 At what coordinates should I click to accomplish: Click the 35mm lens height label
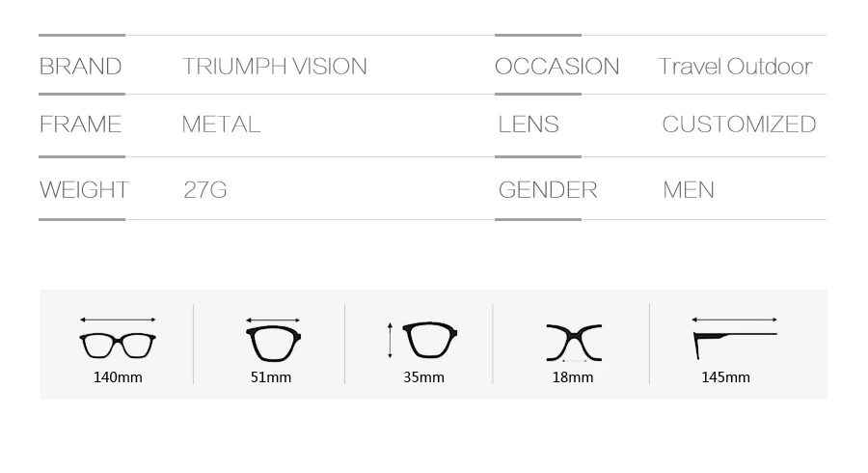(x=423, y=377)
